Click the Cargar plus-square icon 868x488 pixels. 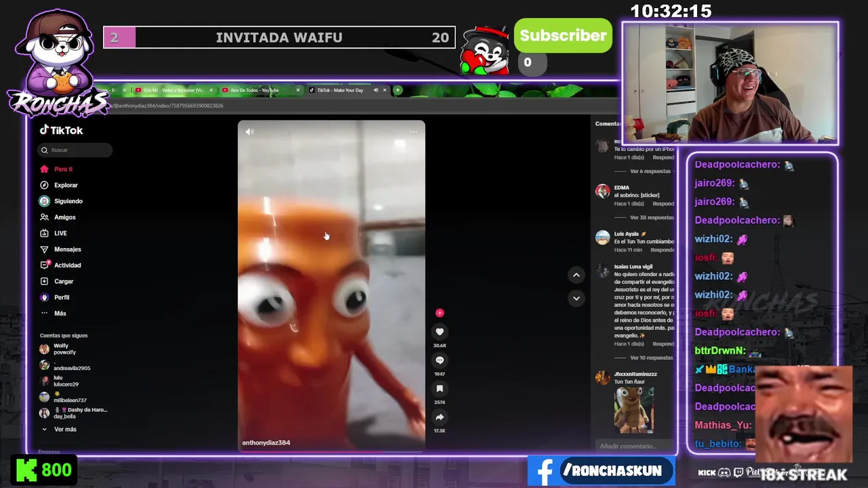44,281
